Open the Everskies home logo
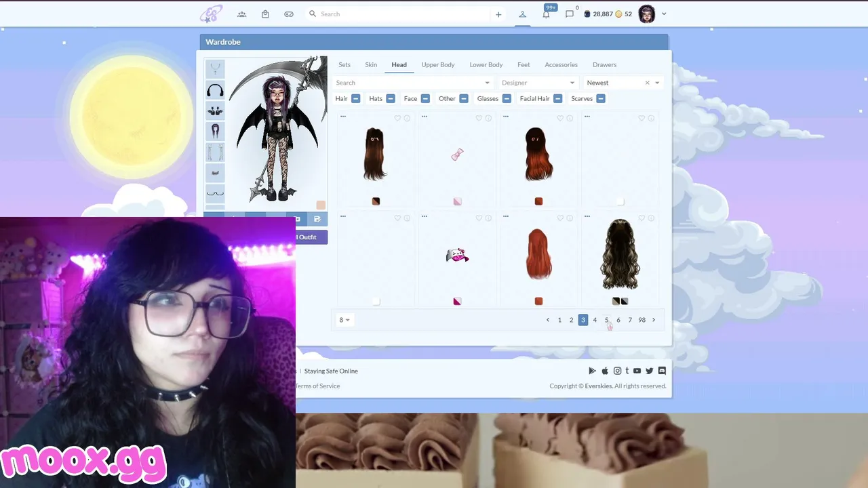The image size is (868, 488). point(211,14)
